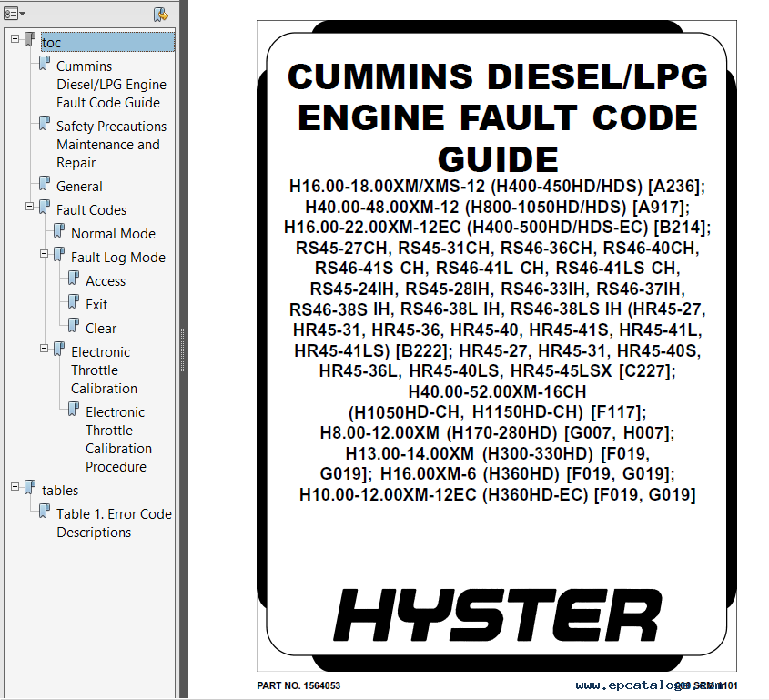Click the bookmark icon beside Exit
769x700 pixels.
pyautogui.click(x=74, y=302)
